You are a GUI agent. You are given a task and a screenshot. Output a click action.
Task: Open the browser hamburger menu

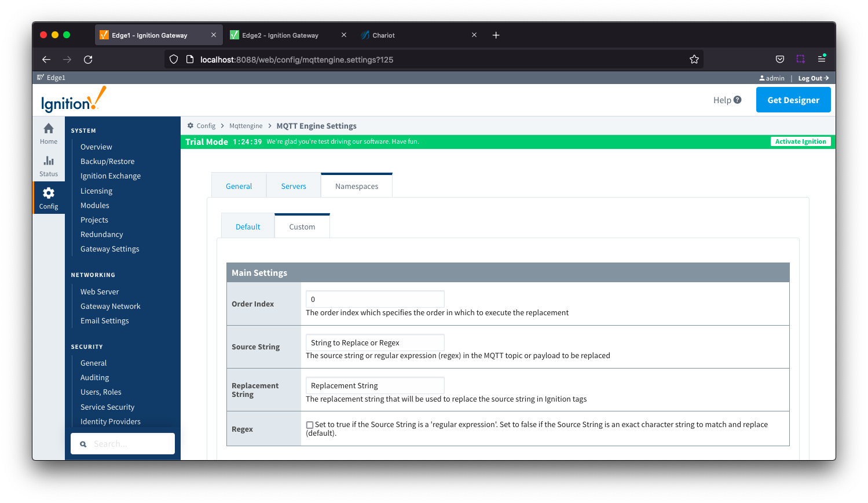pyautogui.click(x=822, y=59)
